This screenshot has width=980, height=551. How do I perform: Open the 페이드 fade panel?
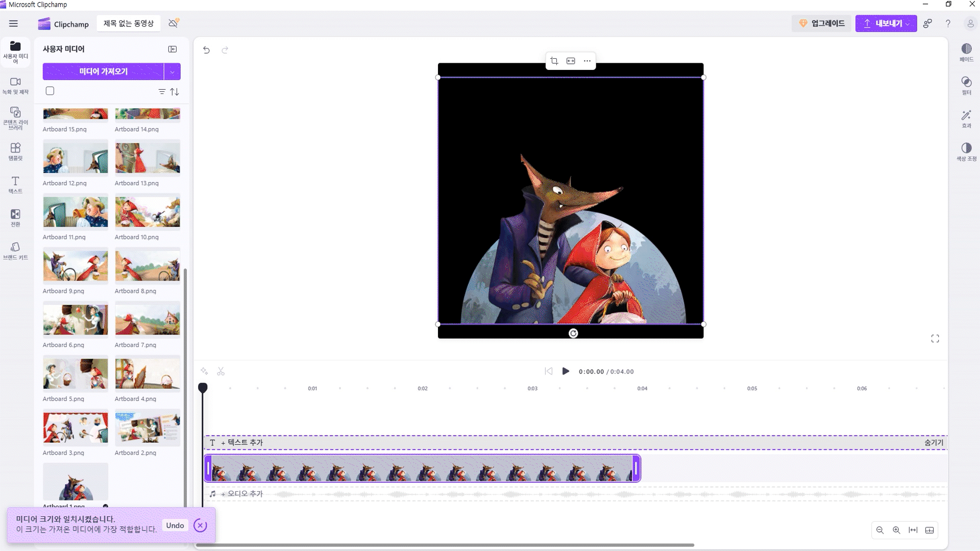coord(966,53)
